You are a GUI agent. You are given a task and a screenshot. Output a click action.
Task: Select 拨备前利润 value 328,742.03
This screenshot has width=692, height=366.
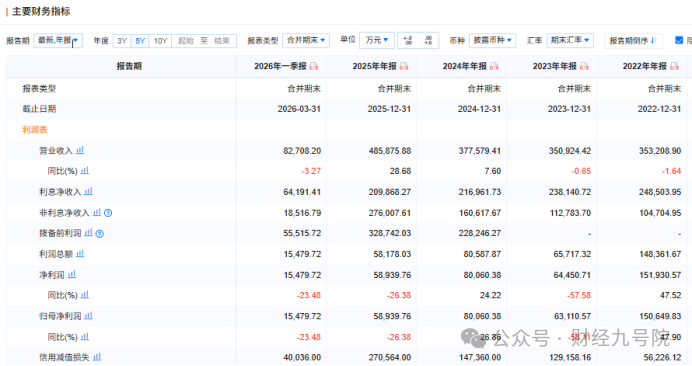coord(390,233)
